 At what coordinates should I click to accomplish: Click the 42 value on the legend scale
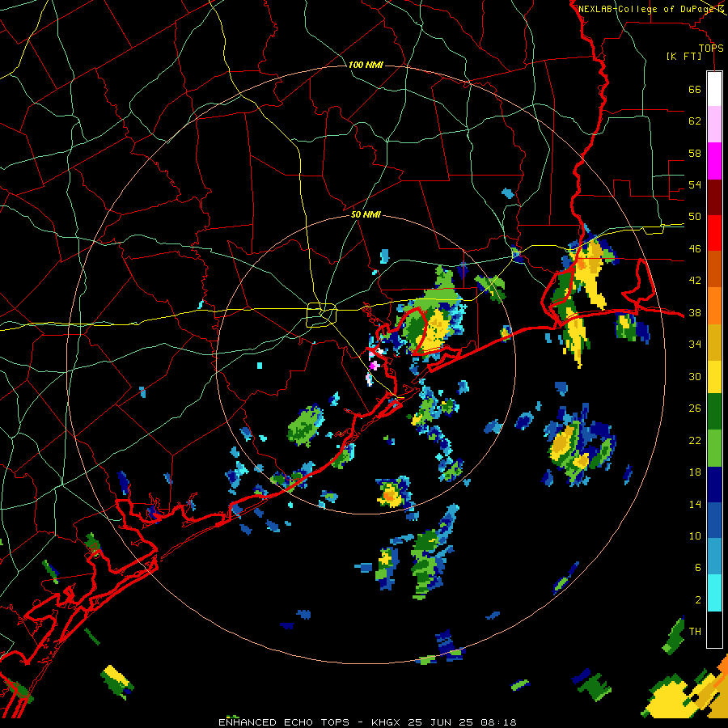click(695, 281)
